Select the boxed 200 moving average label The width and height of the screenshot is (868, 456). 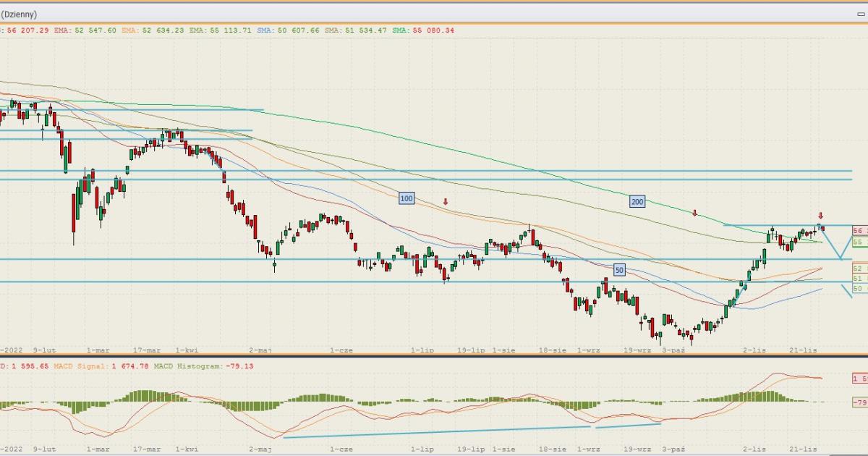(637, 202)
